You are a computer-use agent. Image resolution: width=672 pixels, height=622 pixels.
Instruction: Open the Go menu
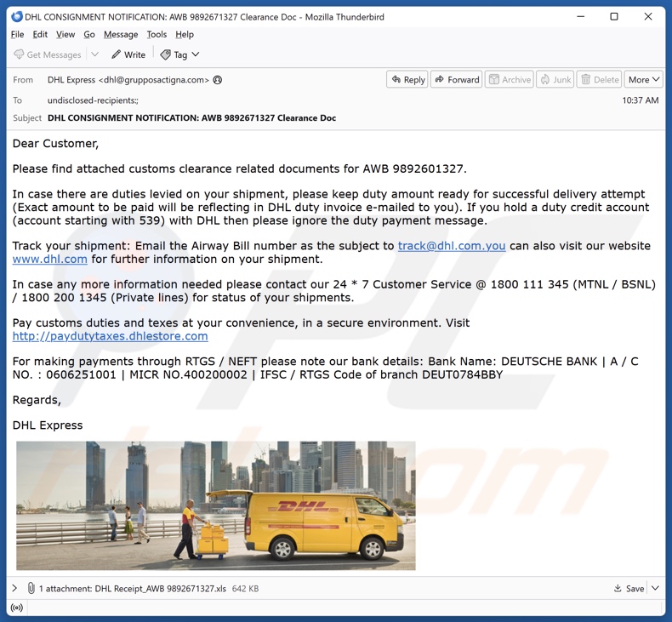(89, 34)
